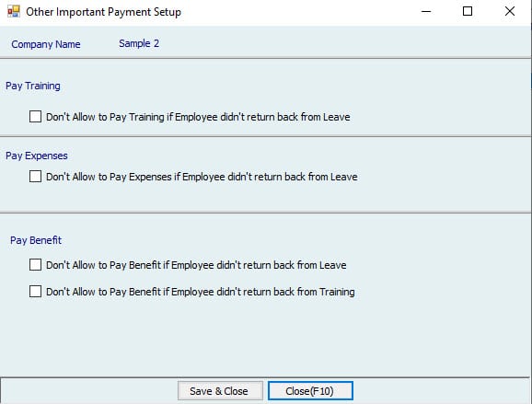The image size is (532, 404).
Task: Click label text ending "return back from Training"
Action: [201, 292]
